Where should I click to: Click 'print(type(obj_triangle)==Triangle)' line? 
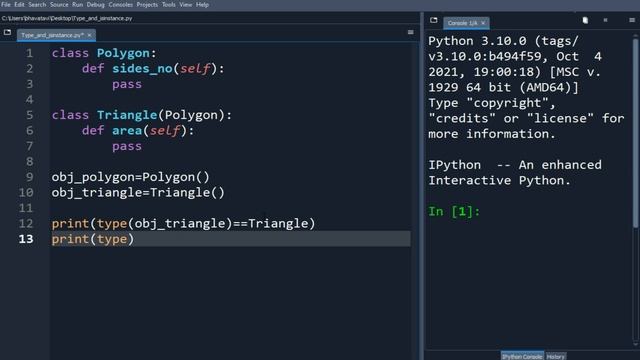(183, 224)
